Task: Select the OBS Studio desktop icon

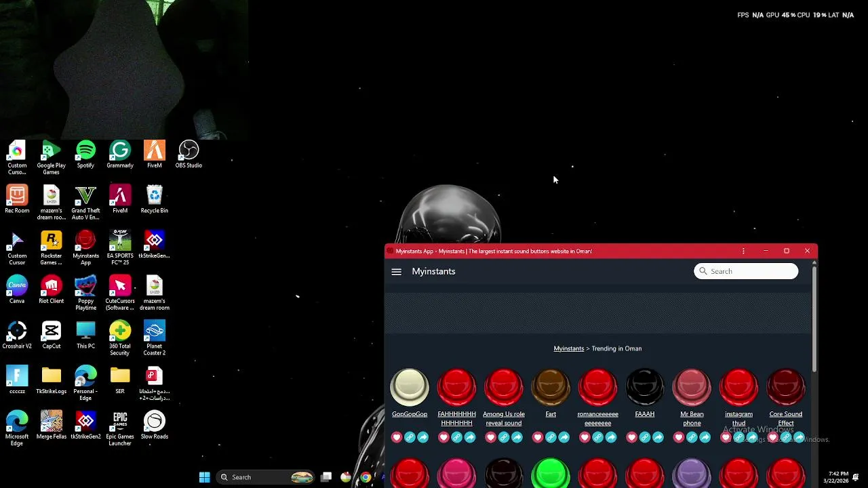Action: 189,155
